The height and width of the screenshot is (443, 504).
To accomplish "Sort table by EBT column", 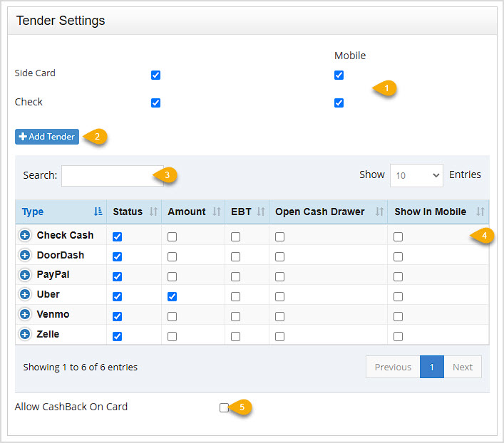I will [247, 212].
